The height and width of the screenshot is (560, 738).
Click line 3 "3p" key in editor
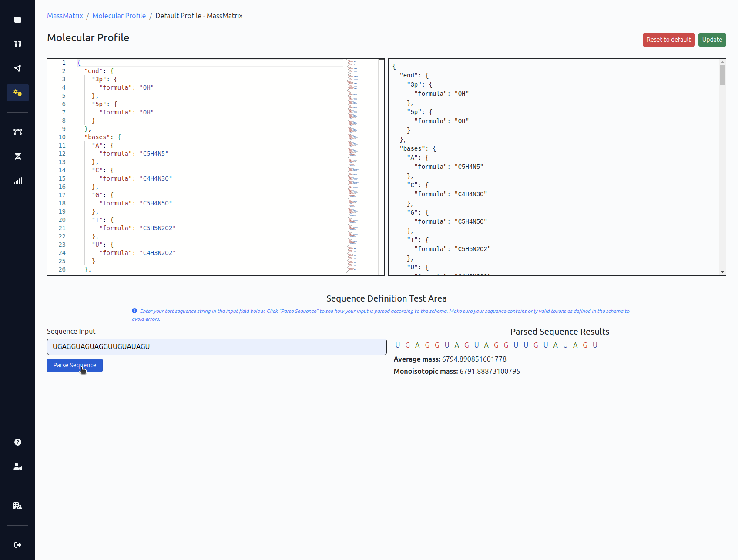(x=99, y=79)
